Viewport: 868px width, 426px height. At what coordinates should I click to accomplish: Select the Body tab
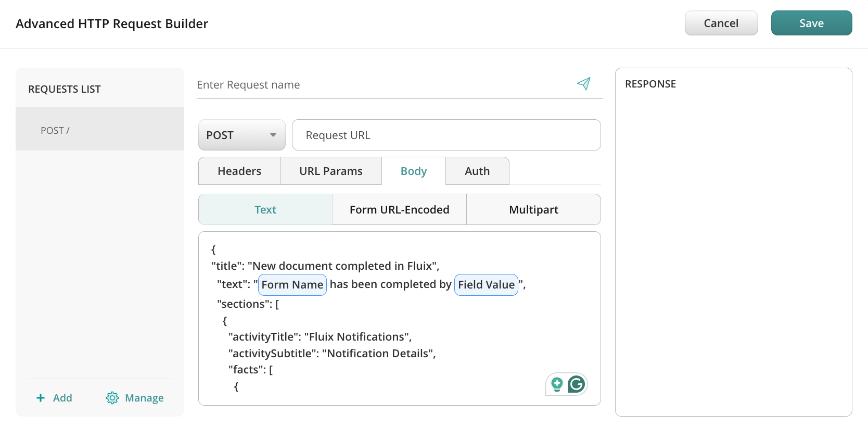(413, 171)
